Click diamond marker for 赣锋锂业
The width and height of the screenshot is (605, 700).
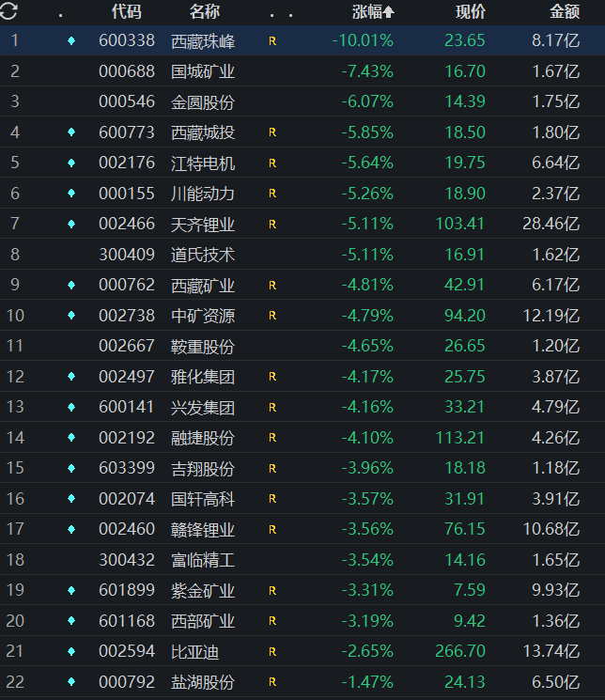click(71, 530)
